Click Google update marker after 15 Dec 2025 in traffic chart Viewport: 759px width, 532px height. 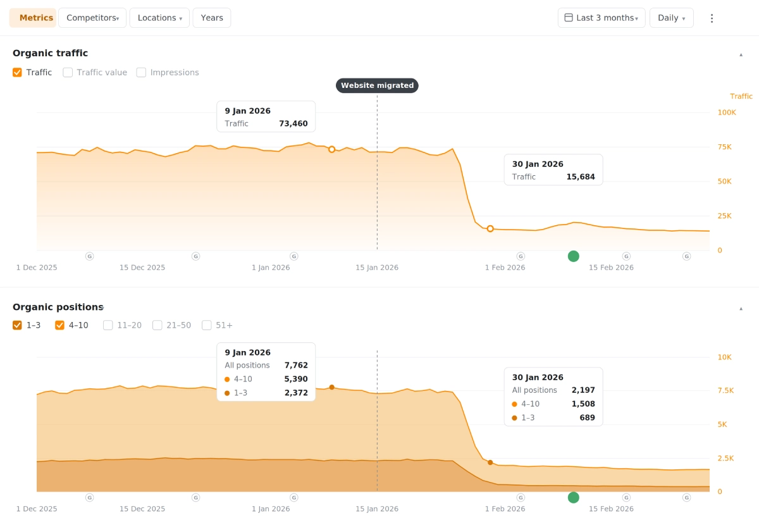click(x=195, y=256)
